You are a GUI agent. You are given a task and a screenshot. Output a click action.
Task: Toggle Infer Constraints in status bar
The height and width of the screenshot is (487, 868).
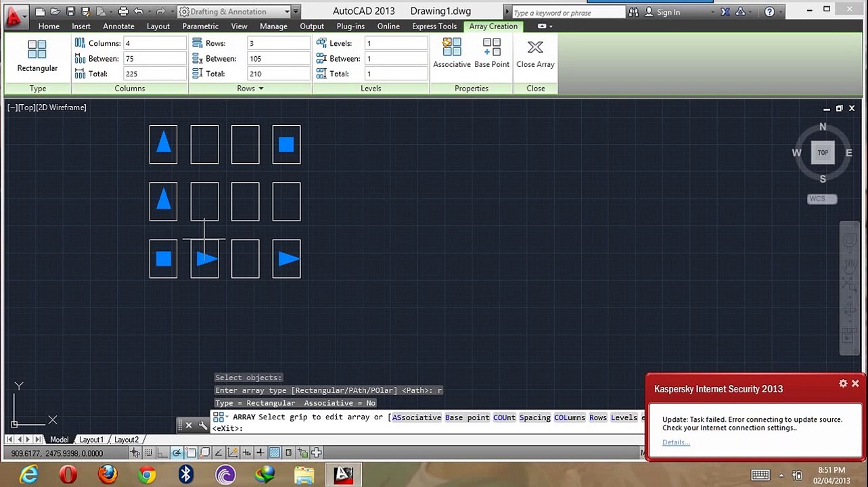point(135,453)
